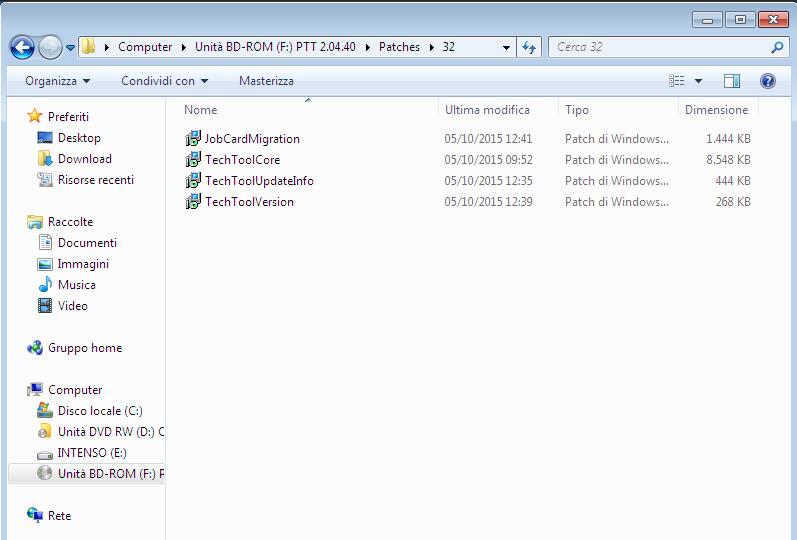797x540 pixels.
Task: Click the search magnifier icon
Action: (x=777, y=47)
